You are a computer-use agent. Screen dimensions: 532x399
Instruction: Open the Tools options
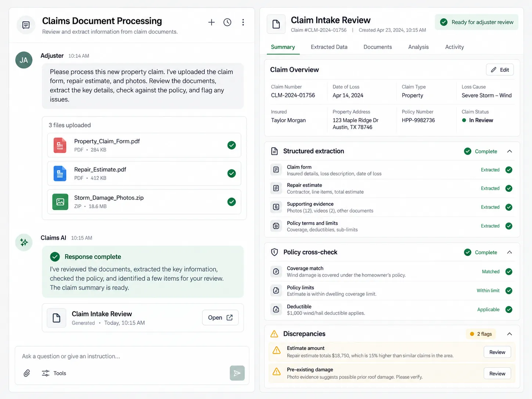click(x=54, y=373)
